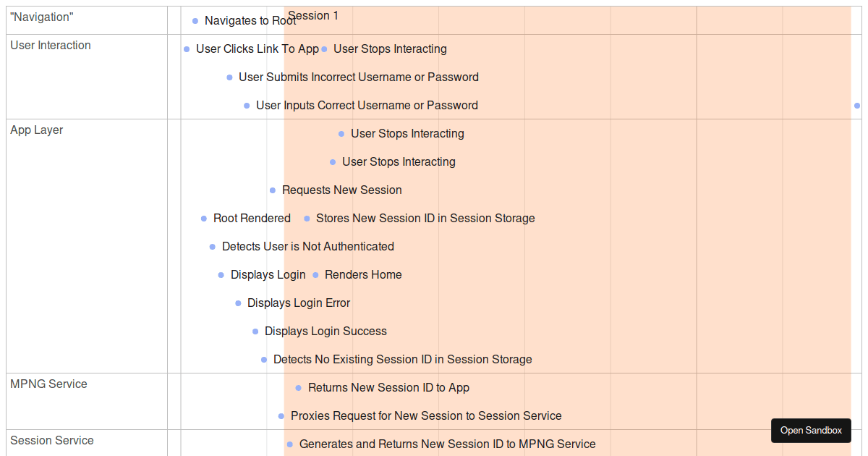Select the "Session Service" lane label
The height and width of the screenshot is (456, 868).
click(x=51, y=440)
